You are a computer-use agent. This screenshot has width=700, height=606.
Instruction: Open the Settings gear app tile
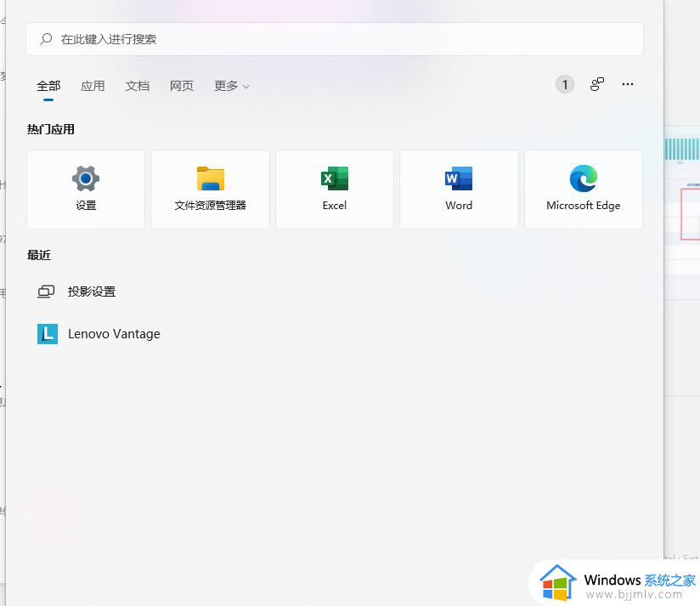[x=86, y=190]
